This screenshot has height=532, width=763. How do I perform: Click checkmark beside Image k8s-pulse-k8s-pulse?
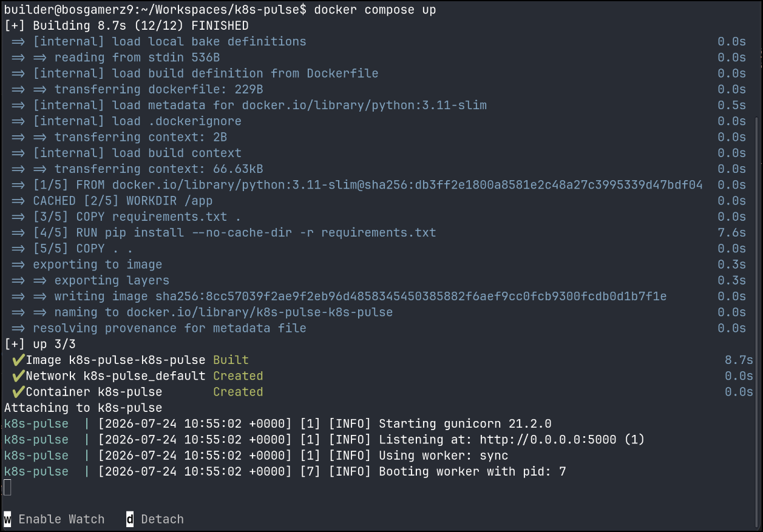pos(18,360)
